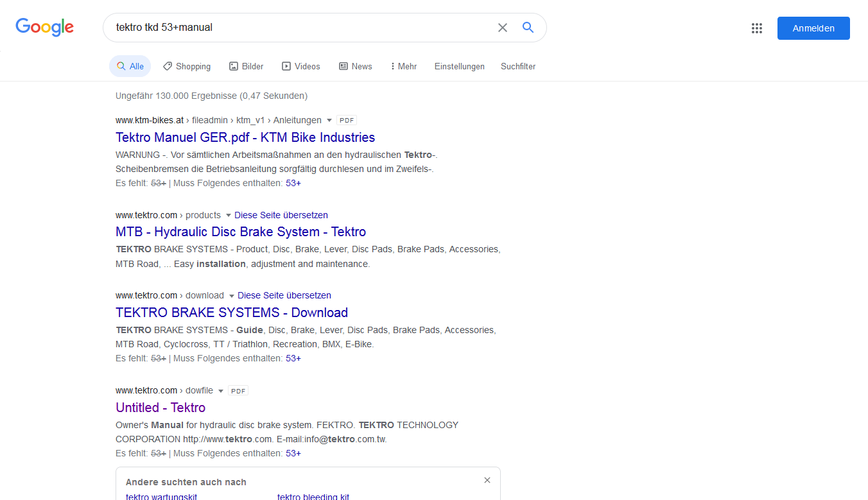Click the PDF badge on dowfile result

[238, 390]
